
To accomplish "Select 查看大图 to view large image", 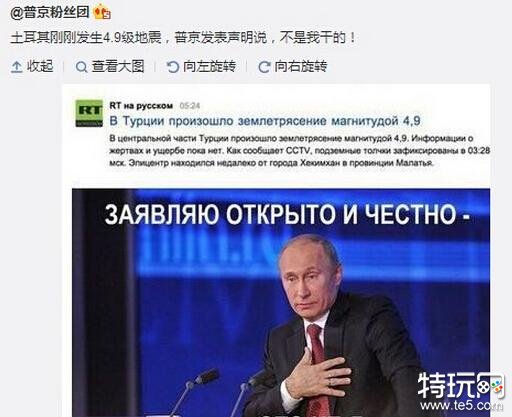I will point(118,66).
